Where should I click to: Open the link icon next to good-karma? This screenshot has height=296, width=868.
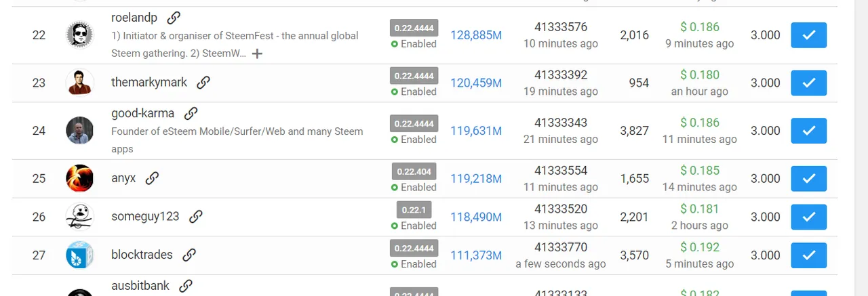pos(191,113)
